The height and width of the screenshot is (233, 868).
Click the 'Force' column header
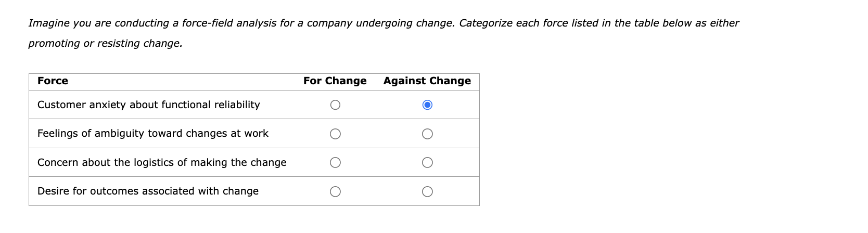click(53, 81)
